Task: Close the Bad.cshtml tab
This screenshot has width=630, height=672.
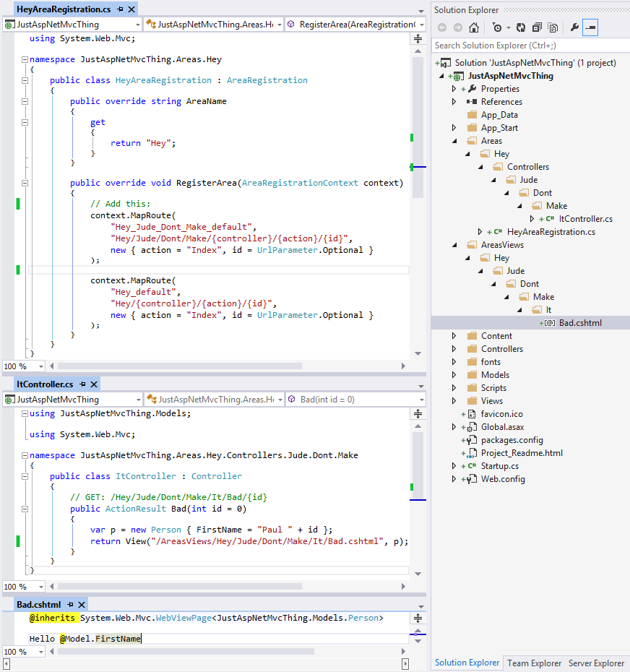Action: pyautogui.click(x=82, y=605)
